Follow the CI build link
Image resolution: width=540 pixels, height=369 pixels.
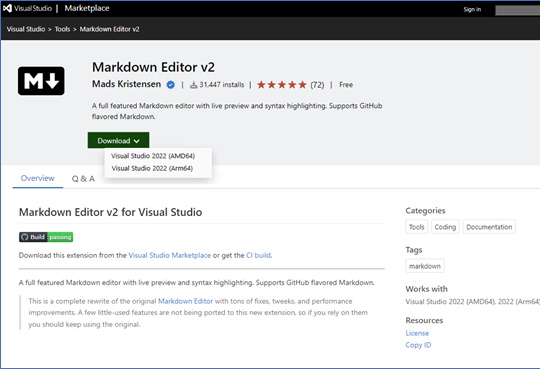(x=258, y=255)
